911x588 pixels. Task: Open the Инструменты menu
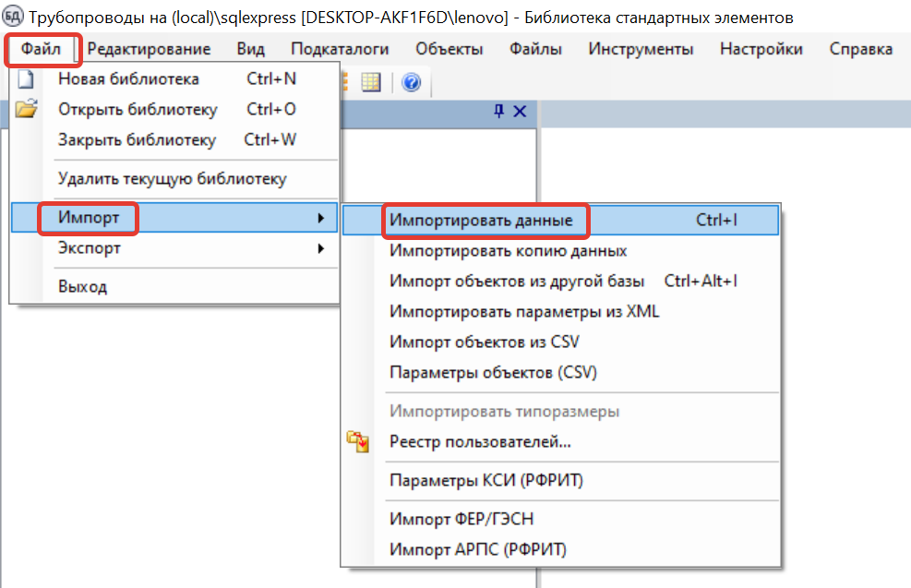tap(641, 49)
